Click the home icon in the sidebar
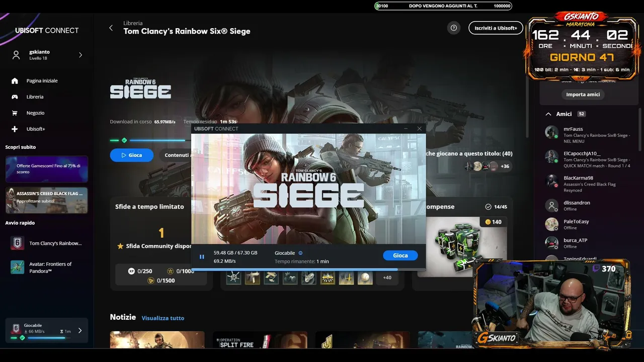Viewport: 644px width, 362px height. (x=15, y=80)
